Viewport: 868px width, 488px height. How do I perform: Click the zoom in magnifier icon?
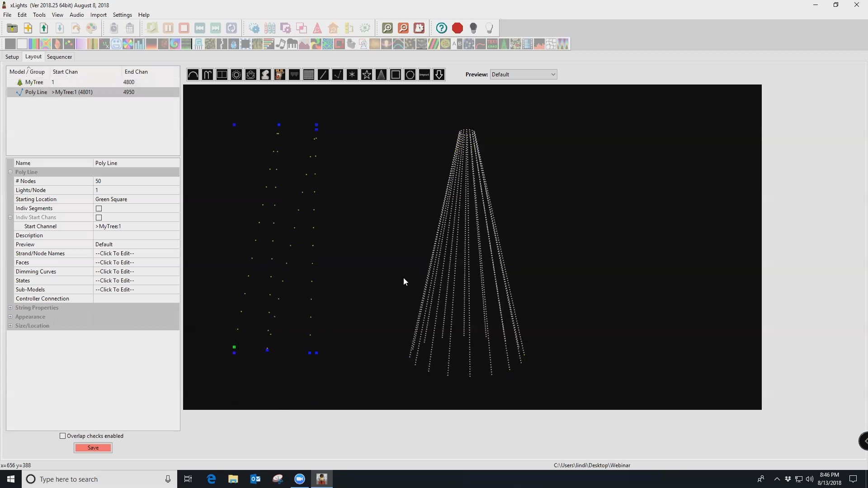387,28
